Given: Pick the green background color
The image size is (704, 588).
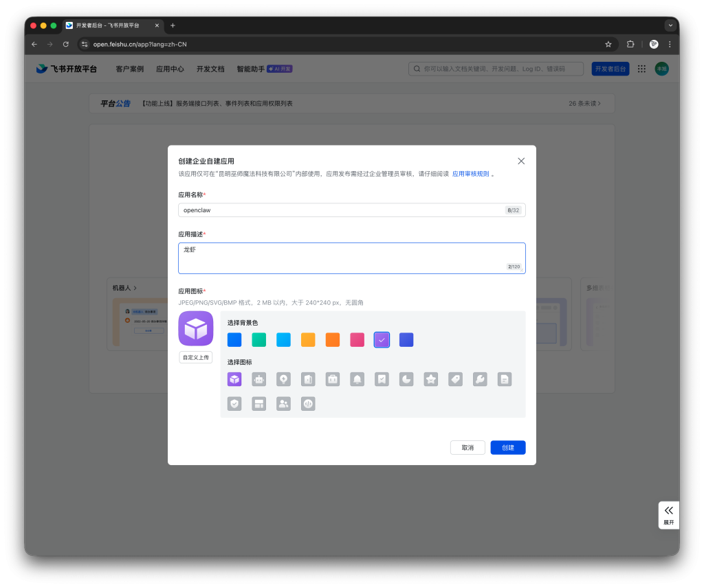Looking at the screenshot, I should tap(259, 340).
